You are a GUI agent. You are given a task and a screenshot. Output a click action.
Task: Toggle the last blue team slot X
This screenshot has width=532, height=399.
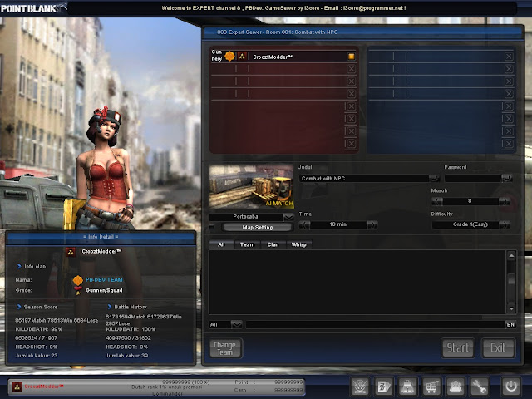click(509, 144)
